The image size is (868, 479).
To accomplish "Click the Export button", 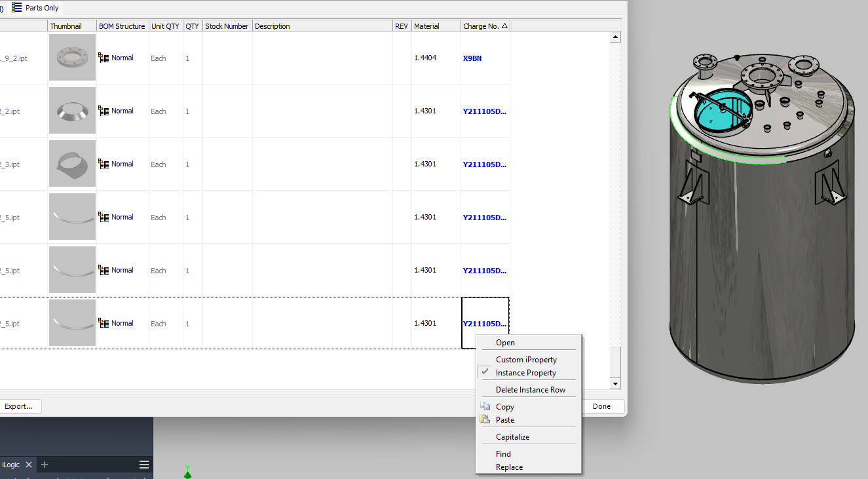I will 20,406.
